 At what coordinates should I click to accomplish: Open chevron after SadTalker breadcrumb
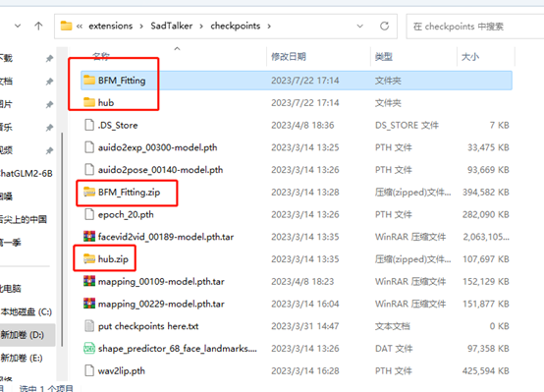tap(201, 27)
